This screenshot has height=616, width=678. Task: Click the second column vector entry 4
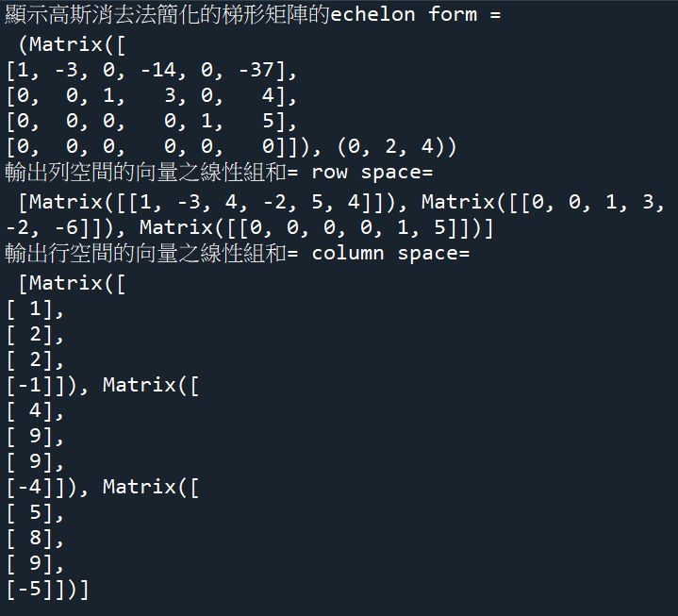35,411
